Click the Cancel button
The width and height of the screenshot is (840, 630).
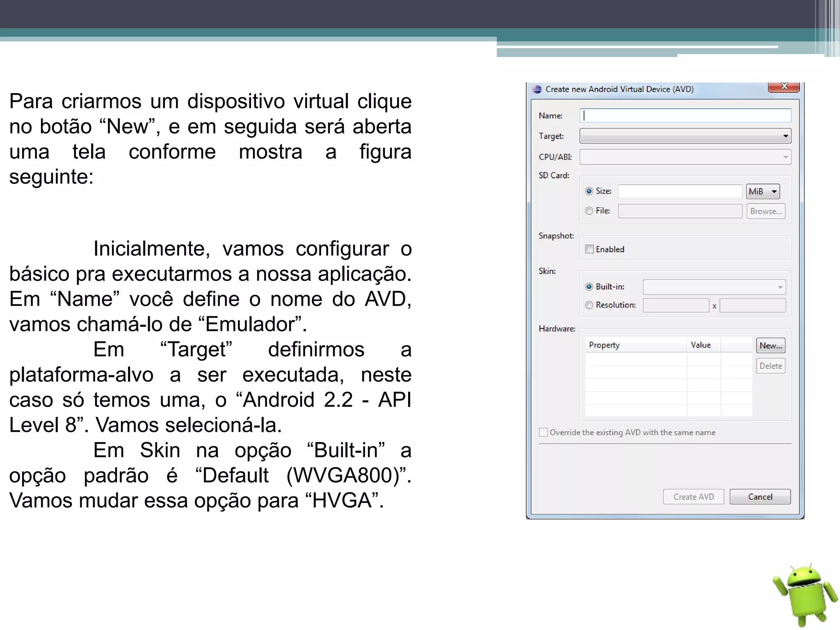(x=760, y=497)
